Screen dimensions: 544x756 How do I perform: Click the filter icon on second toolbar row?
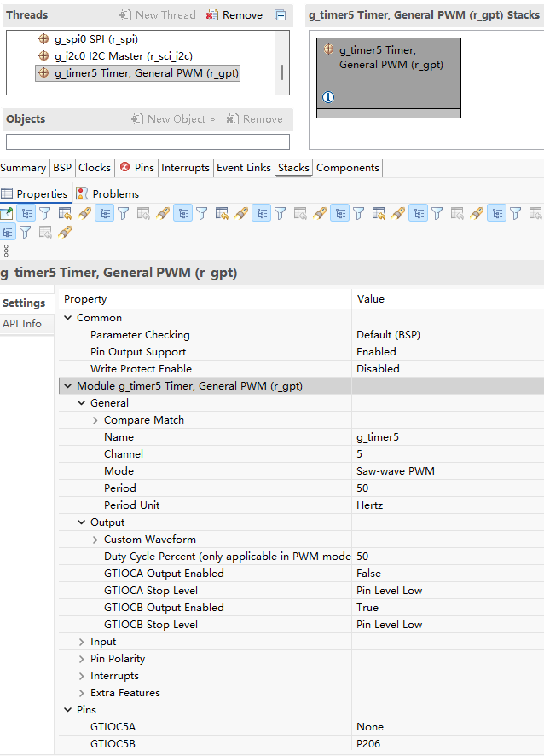tap(26, 233)
